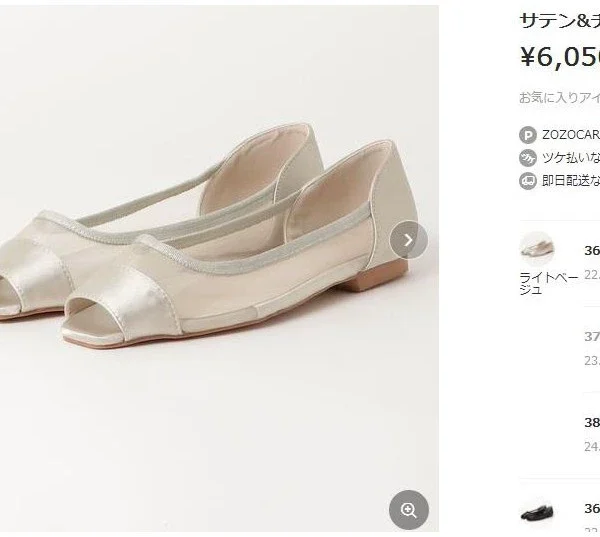Open the magnifier zoom on shoe photo

[x=408, y=510]
